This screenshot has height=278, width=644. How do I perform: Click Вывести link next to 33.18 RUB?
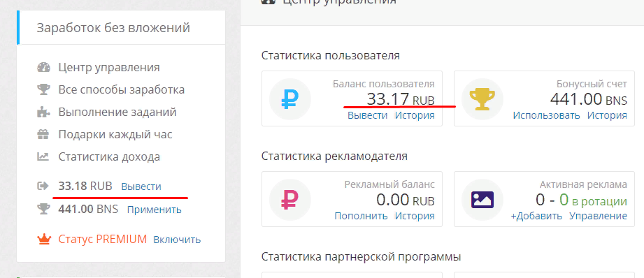point(141,186)
